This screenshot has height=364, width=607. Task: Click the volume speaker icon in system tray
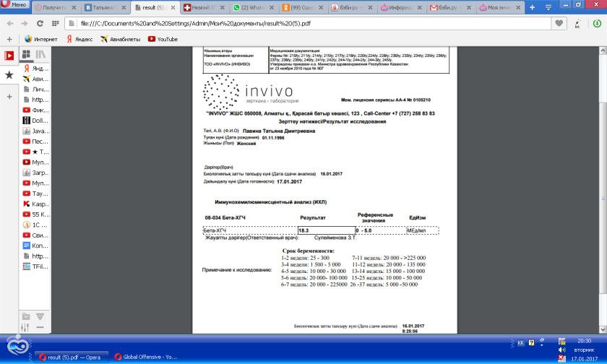[x=562, y=350]
